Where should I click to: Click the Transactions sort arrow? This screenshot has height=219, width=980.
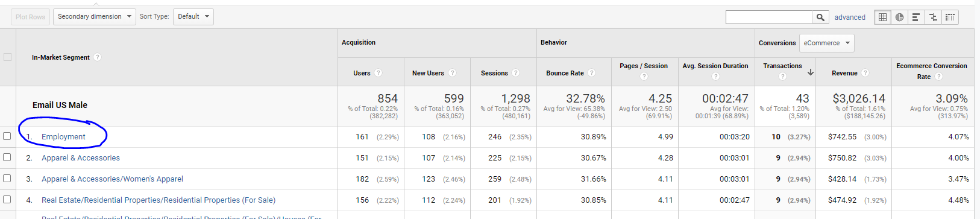811,72
